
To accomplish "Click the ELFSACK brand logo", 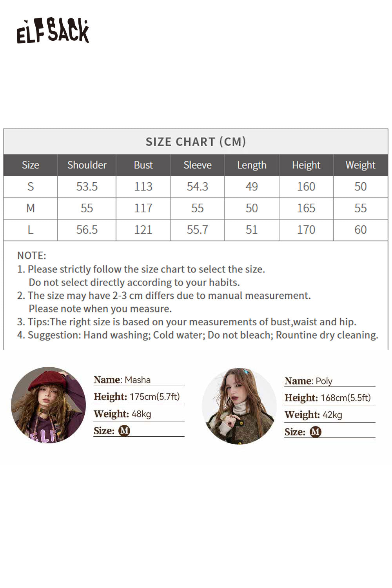I will click(53, 31).
